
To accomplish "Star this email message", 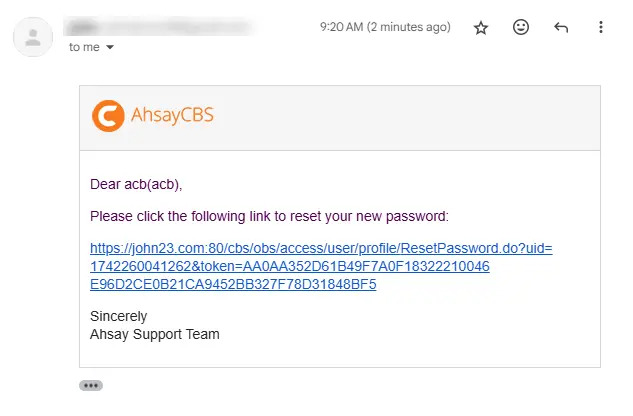I will [x=481, y=27].
